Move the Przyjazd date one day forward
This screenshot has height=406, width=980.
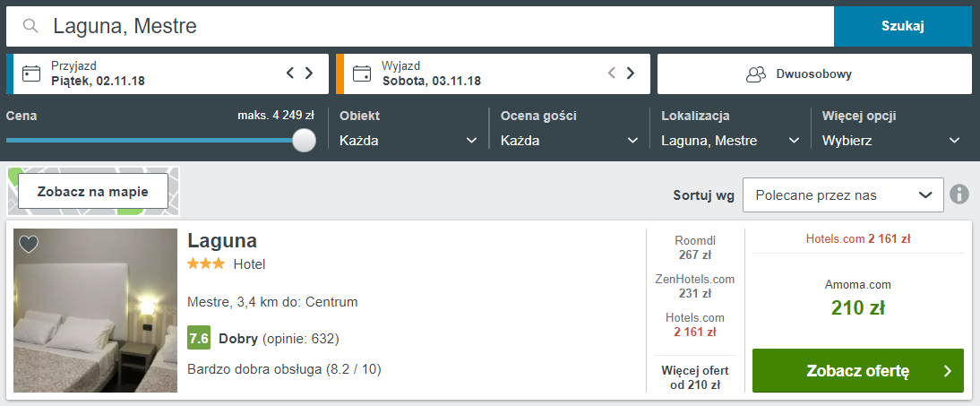[x=309, y=73]
